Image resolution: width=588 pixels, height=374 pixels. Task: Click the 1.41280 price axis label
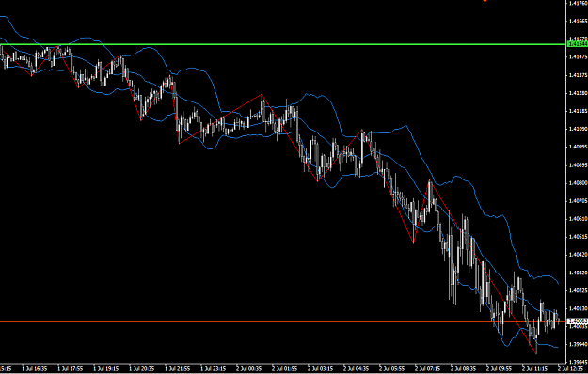point(579,93)
